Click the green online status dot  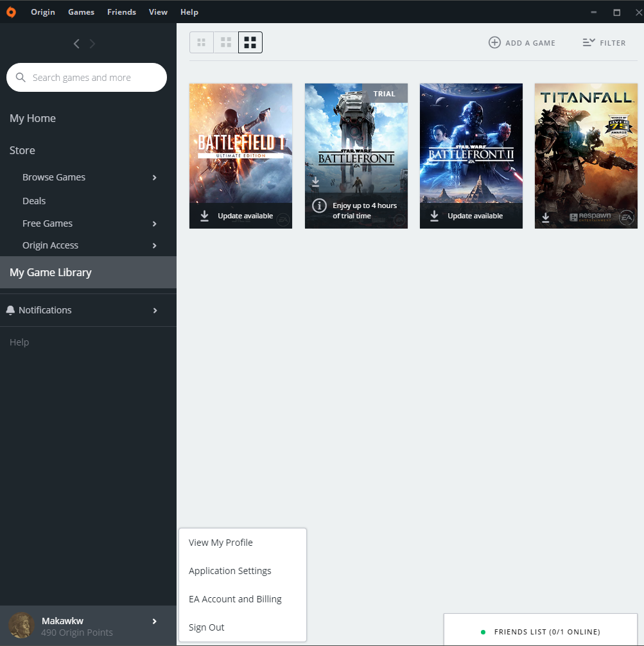(x=483, y=632)
